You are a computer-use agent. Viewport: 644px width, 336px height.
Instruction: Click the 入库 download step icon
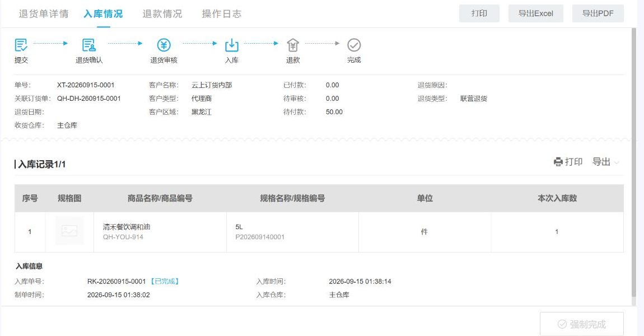232,45
